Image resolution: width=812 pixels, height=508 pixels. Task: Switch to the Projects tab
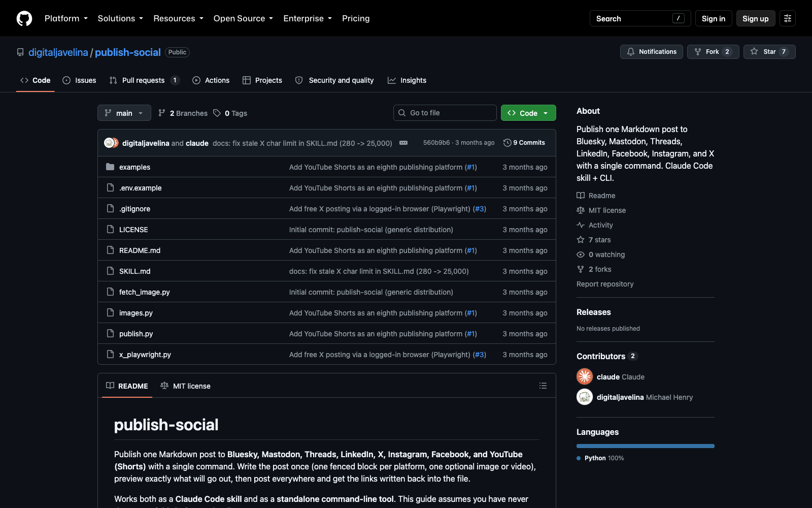pos(262,80)
